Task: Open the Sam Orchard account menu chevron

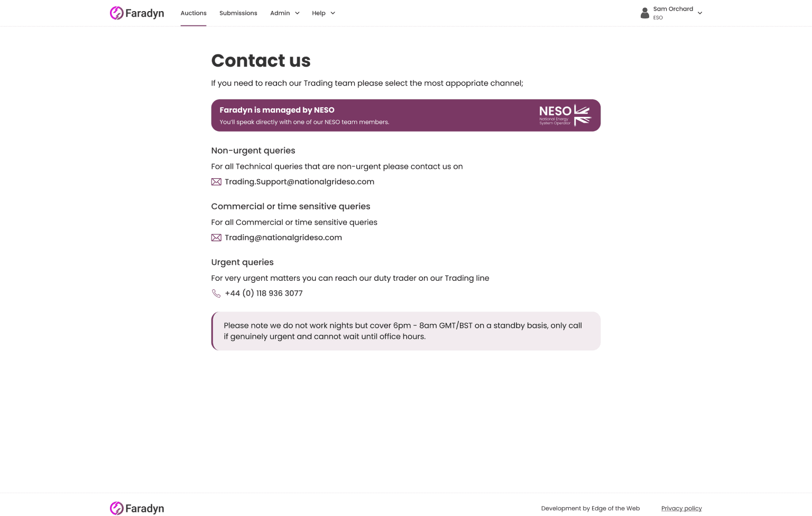Action: [x=700, y=13]
